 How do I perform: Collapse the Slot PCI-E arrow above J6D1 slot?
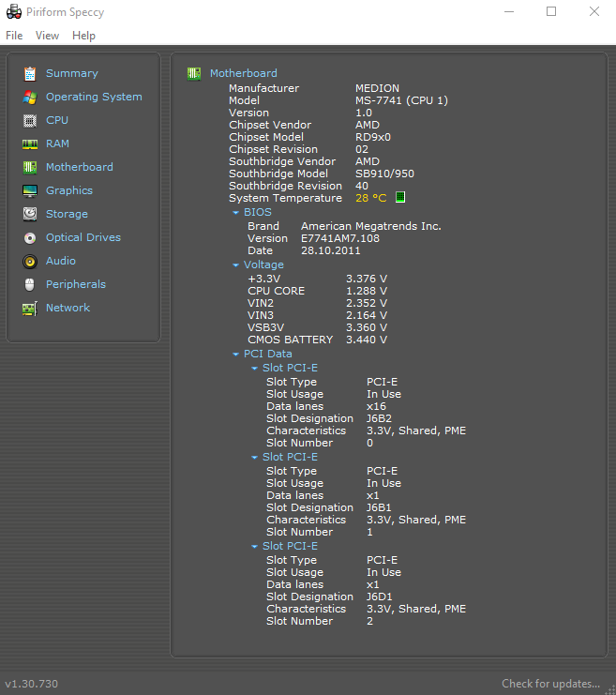pos(254,547)
